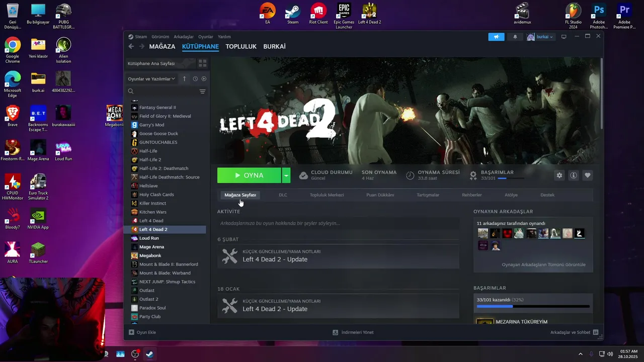Open the 18 Ocak Left 4 Dead 2 update
Image resolution: width=644 pixels, height=362 pixels.
338,306
